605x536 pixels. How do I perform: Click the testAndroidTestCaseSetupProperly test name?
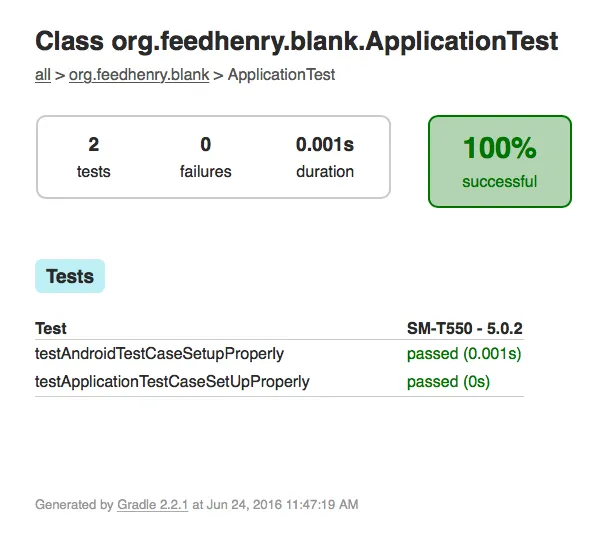[x=159, y=353]
